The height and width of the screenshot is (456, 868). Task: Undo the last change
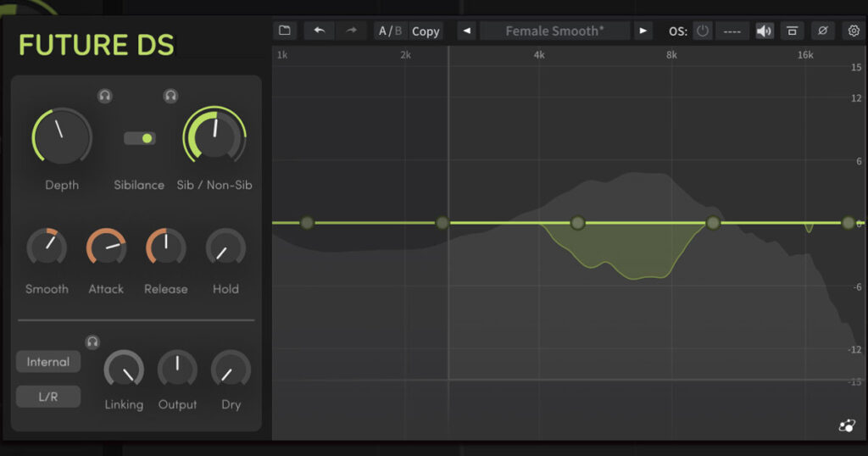coord(319,31)
